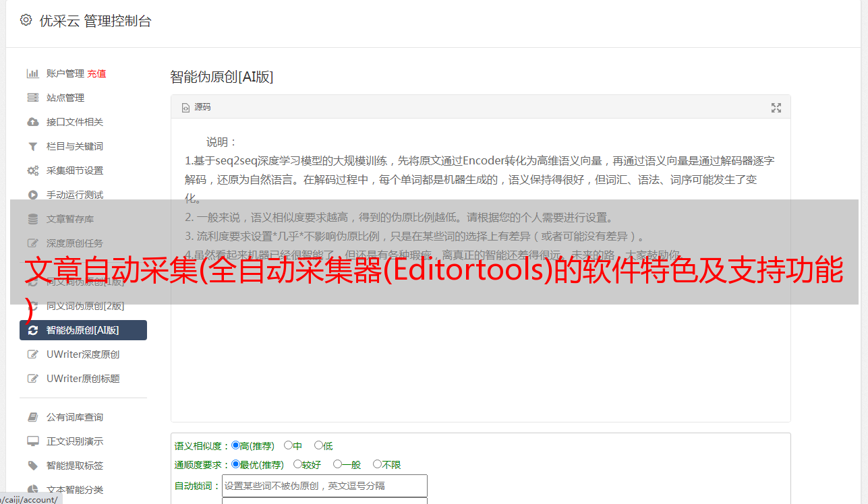Click the 说明： text in the editor
Image resolution: width=868 pixels, height=504 pixels.
222,142
